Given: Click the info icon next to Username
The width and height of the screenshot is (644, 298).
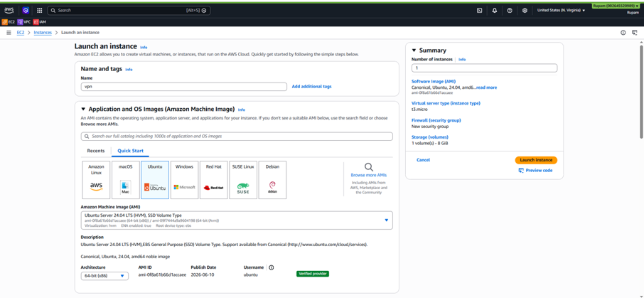Looking at the screenshot, I should point(271,267).
